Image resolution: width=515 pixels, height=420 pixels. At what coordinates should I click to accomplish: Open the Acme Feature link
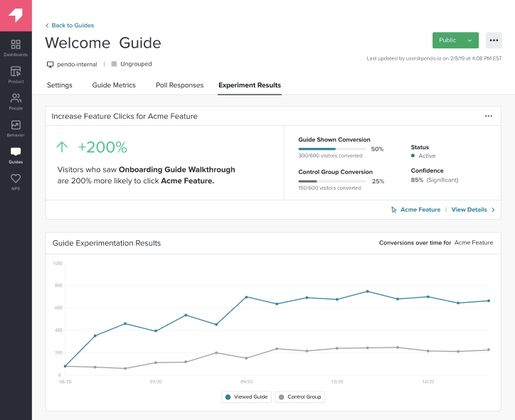(420, 210)
